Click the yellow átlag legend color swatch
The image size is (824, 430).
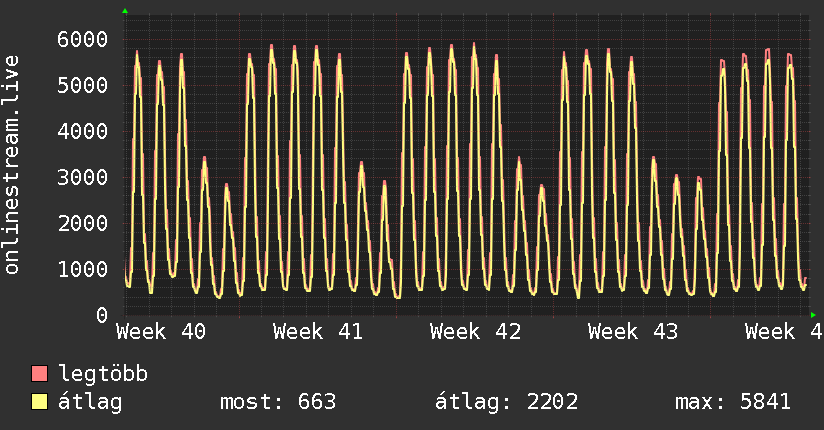click(39, 402)
